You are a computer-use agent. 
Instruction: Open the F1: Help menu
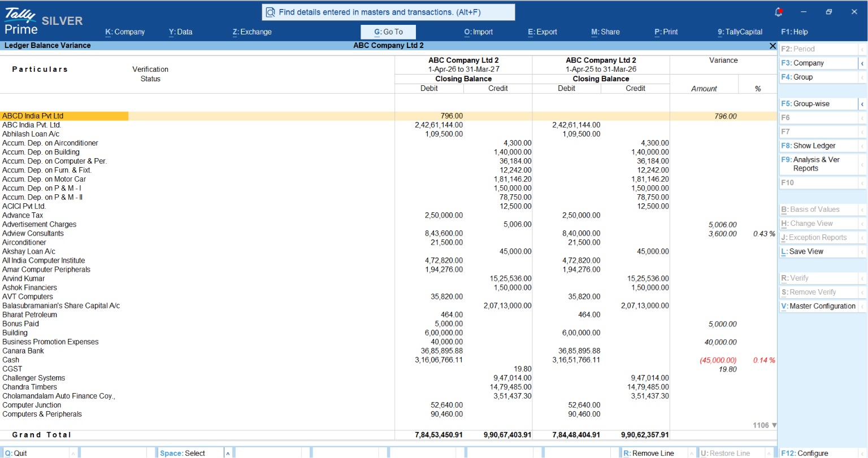(795, 32)
